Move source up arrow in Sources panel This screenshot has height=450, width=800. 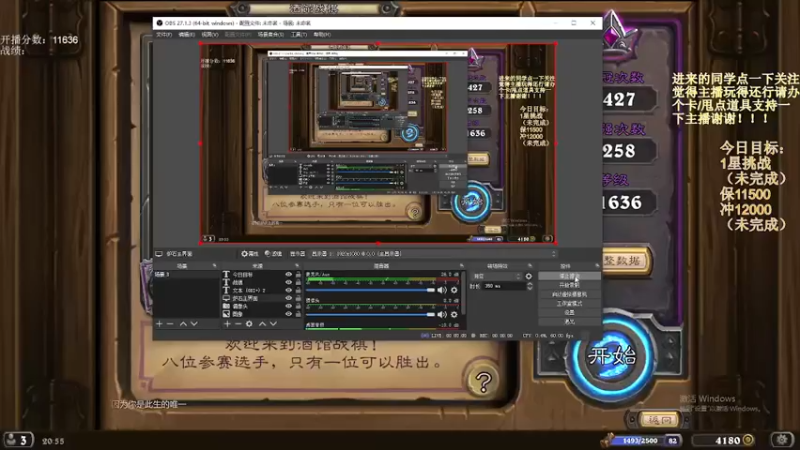click(x=262, y=324)
